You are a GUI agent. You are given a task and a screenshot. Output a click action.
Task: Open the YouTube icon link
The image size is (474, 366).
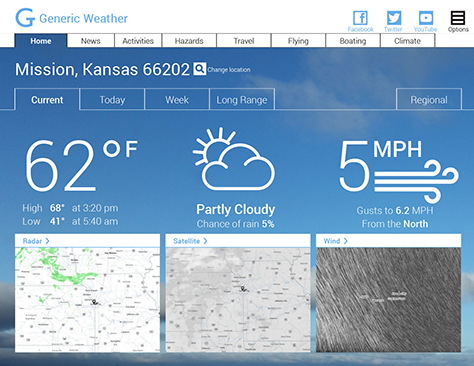(426, 18)
